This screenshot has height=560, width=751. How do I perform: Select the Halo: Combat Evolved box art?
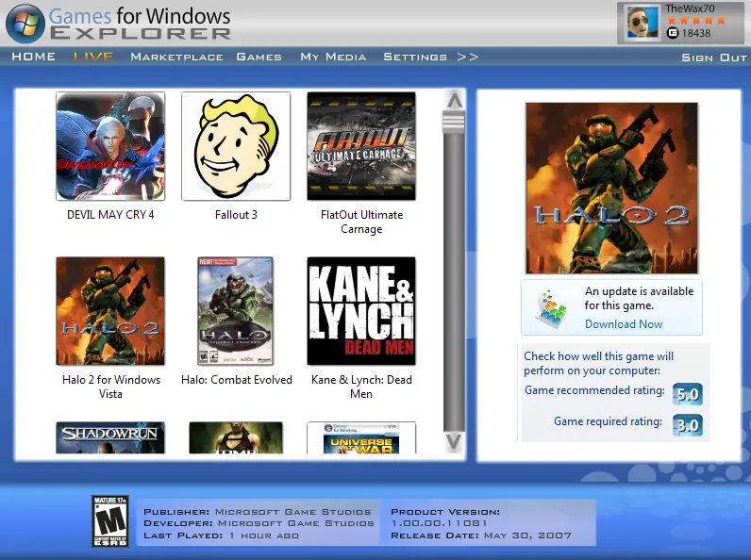(x=236, y=311)
